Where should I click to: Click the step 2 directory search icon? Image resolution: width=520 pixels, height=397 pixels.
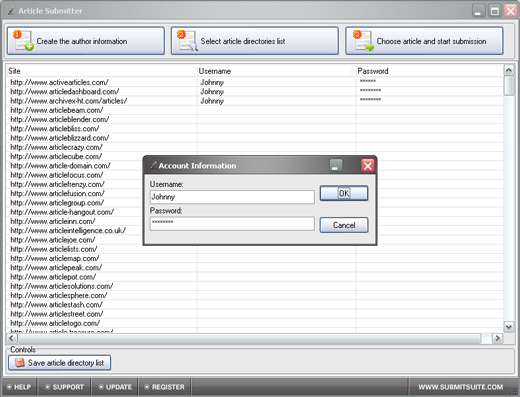(x=187, y=40)
